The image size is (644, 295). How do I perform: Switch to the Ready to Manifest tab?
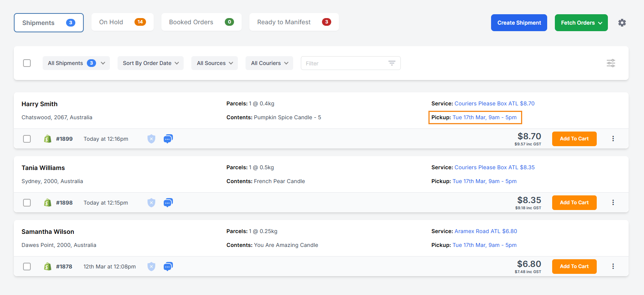pyautogui.click(x=294, y=22)
